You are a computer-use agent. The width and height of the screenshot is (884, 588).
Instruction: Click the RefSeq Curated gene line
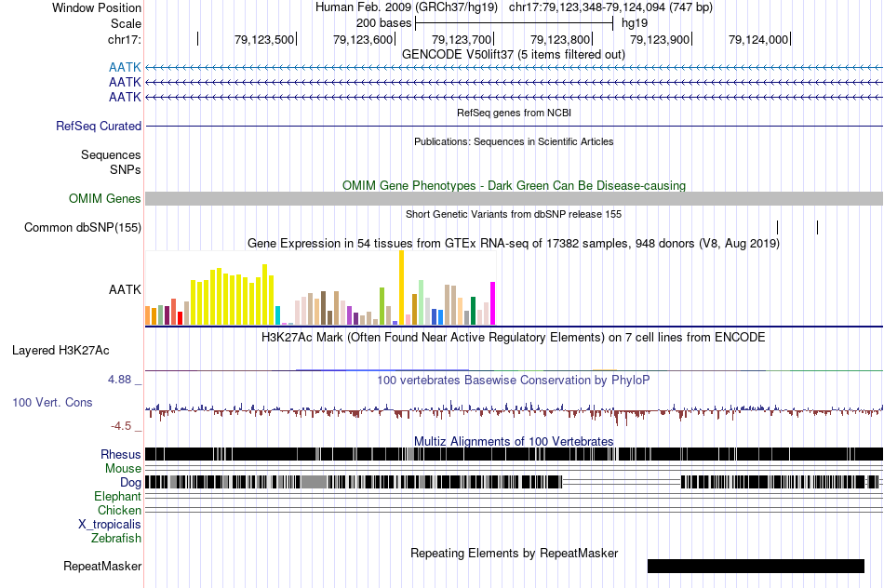point(514,126)
